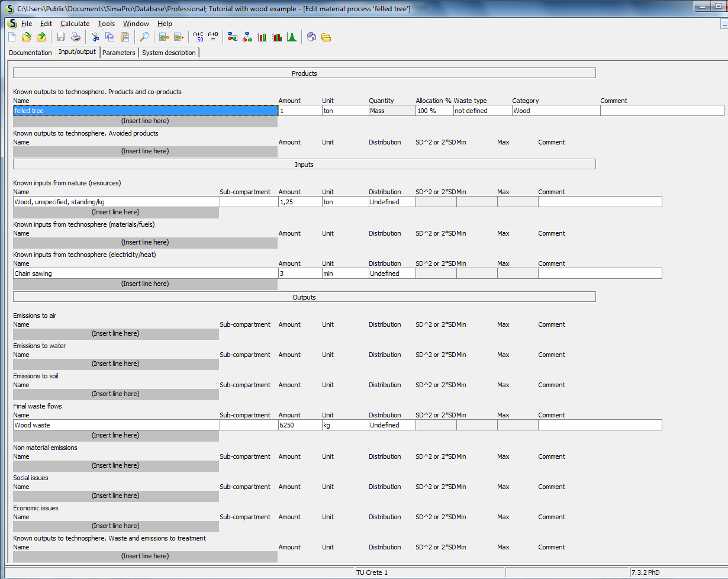Click 'Insert line here' under Economic issues
Viewport: 728px width, 579px height.
point(116,526)
